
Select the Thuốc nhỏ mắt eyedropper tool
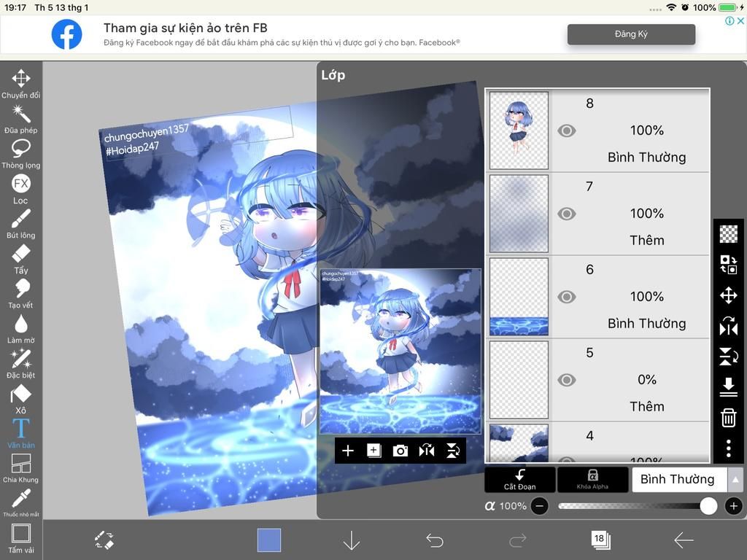point(21,502)
